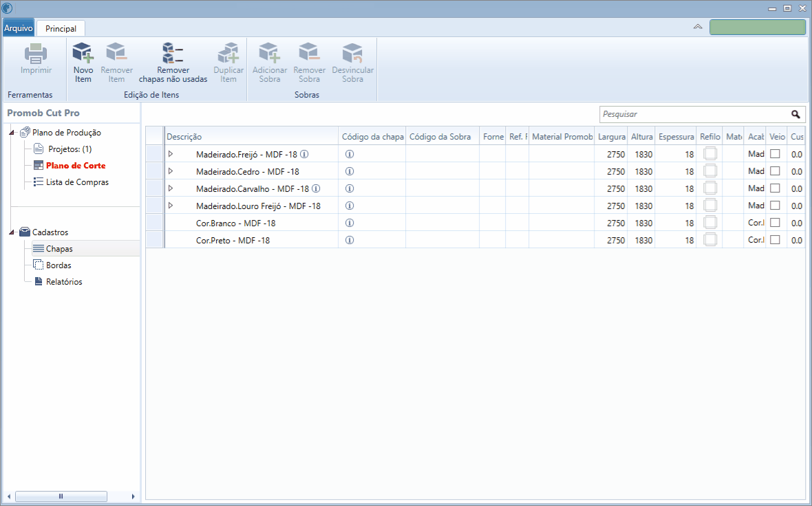Image resolution: width=812 pixels, height=506 pixels.
Task: Toggle Veio checkbox for Madeirado.Cedro
Action: (775, 170)
